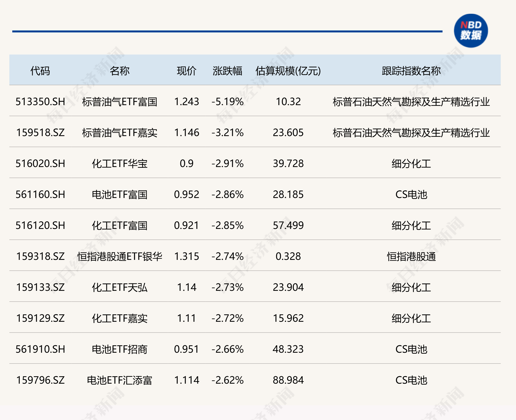Click the scale value 23.904
This screenshot has width=516, height=420.
(288, 287)
